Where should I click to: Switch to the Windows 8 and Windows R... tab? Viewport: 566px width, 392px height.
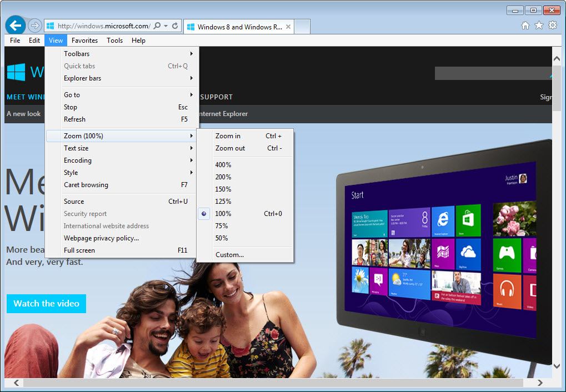[x=239, y=27]
